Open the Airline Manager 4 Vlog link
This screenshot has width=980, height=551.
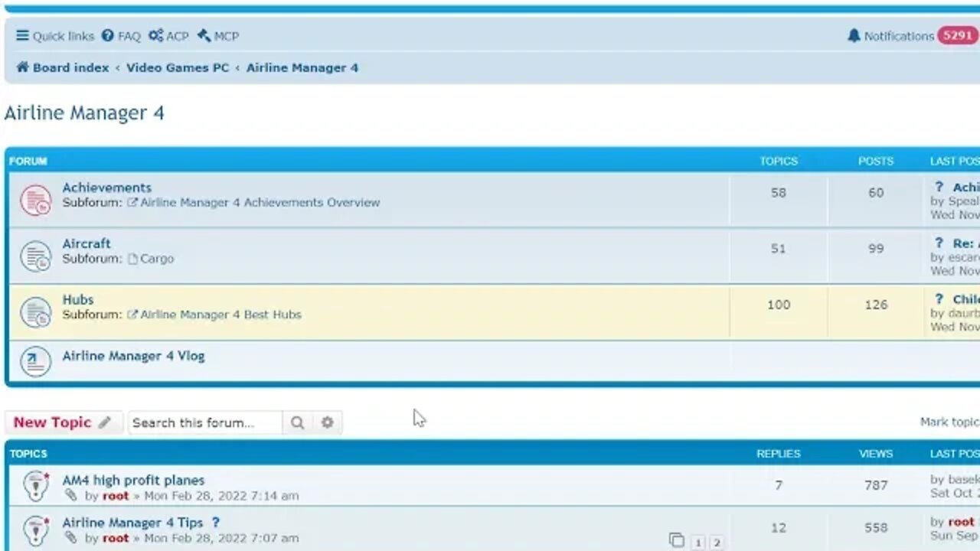[x=133, y=356]
